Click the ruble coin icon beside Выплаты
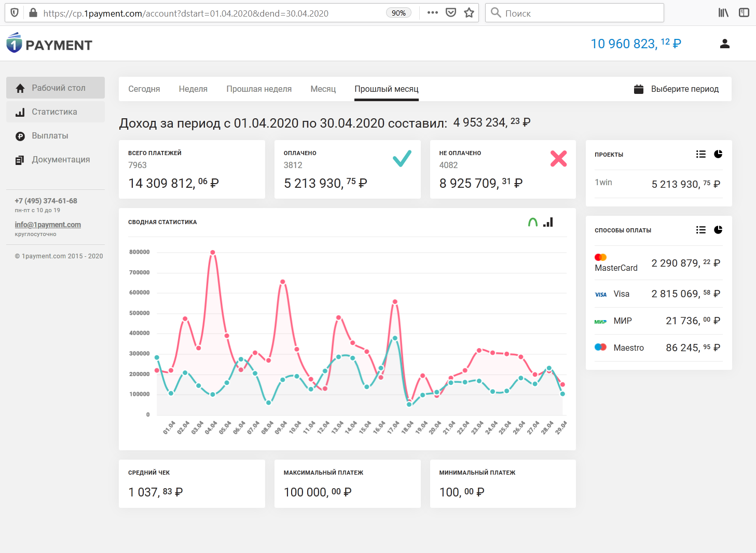This screenshot has width=756, height=553. pos(20,136)
